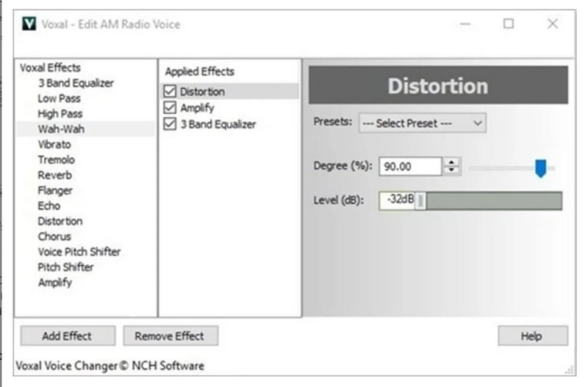Screen dimensions: 588x387
Task: Click the Remove Effect button
Action: point(171,336)
